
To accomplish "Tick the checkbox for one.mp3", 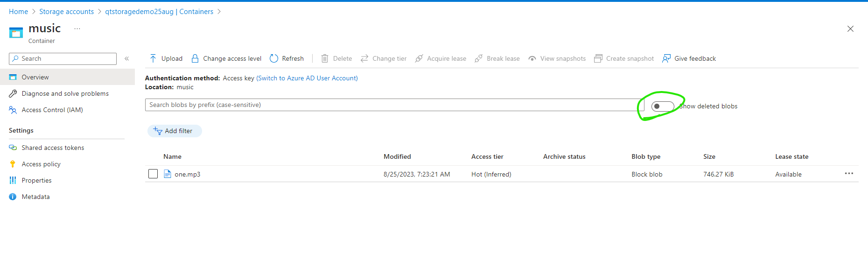I will click(x=153, y=174).
